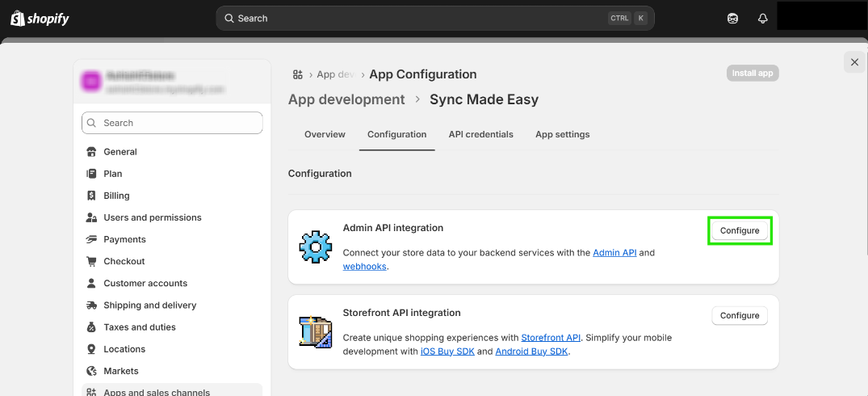Open Billing via its sidebar icon
This screenshot has height=396, width=868.
tap(91, 196)
